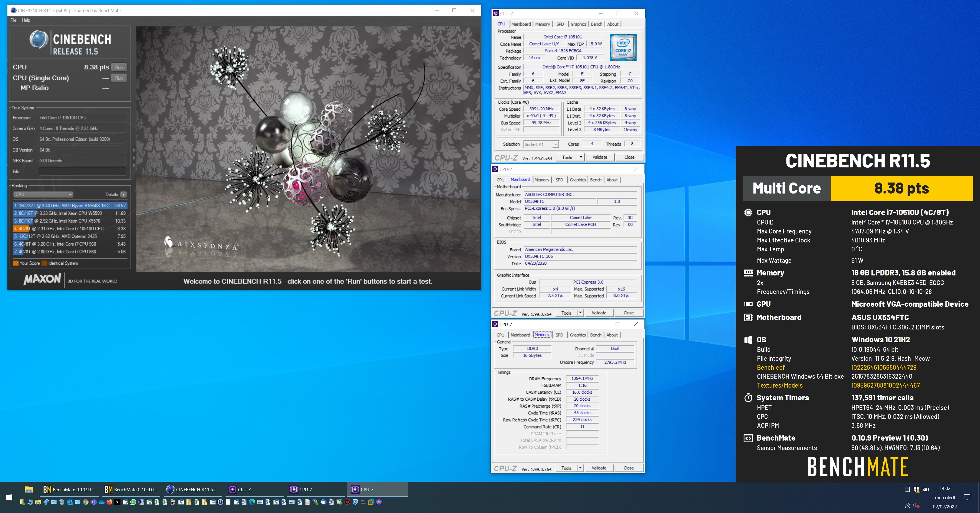Click the Intel Core i7 logo in CPU-Z

point(623,47)
